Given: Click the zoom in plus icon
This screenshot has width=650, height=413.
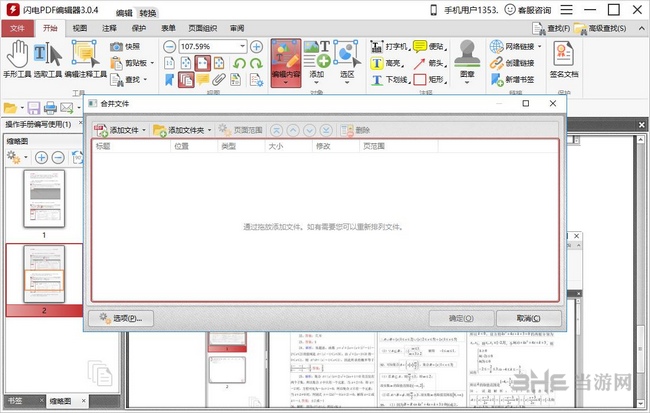Looking at the screenshot, I should 257,46.
